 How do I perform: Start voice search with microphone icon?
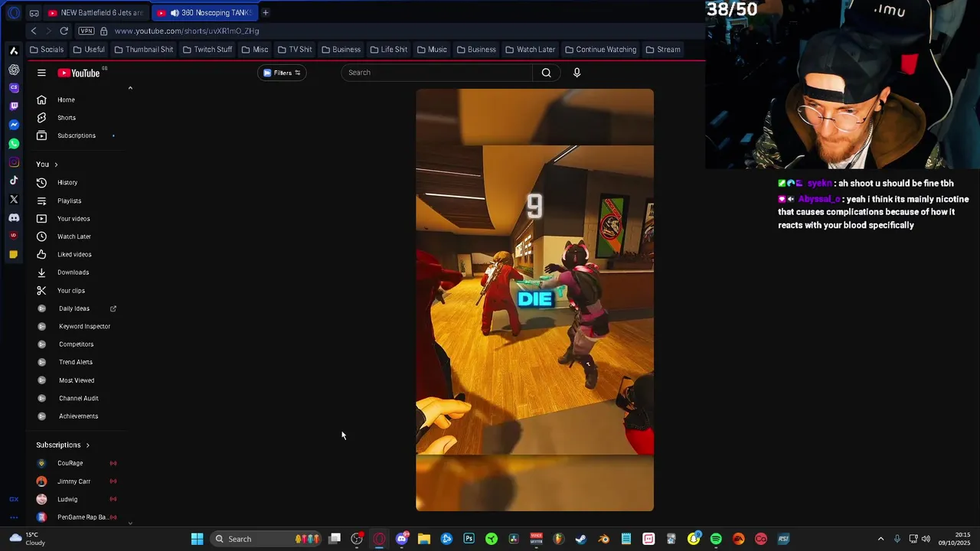pos(577,73)
